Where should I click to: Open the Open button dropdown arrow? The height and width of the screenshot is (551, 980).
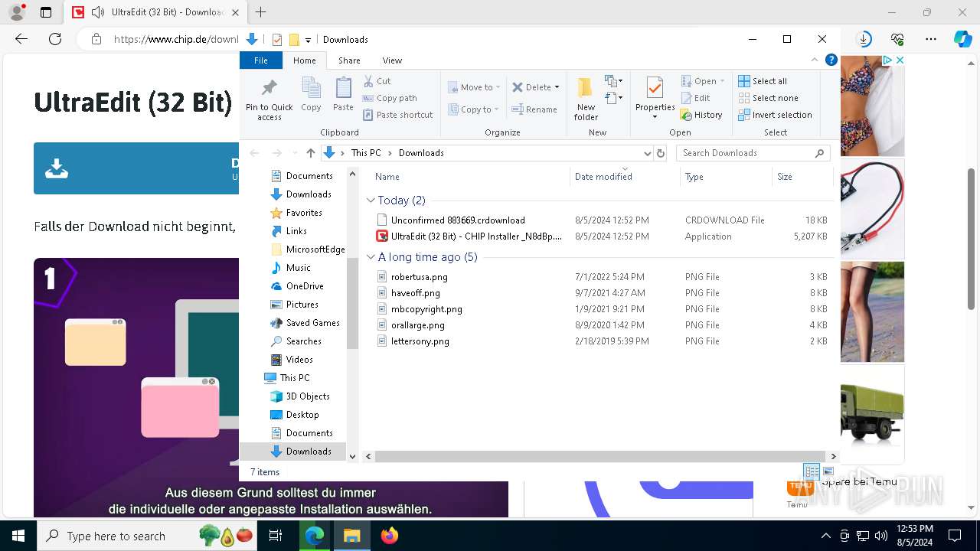click(x=722, y=81)
